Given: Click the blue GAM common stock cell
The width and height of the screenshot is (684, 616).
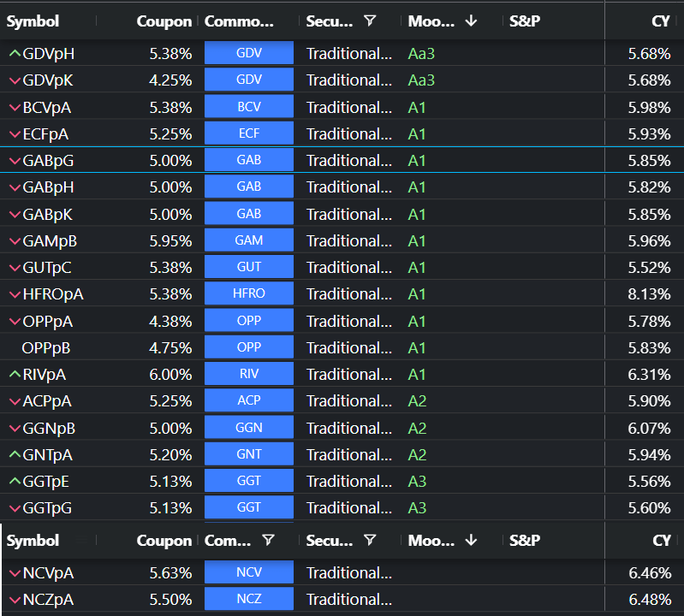Looking at the screenshot, I should tap(249, 240).
